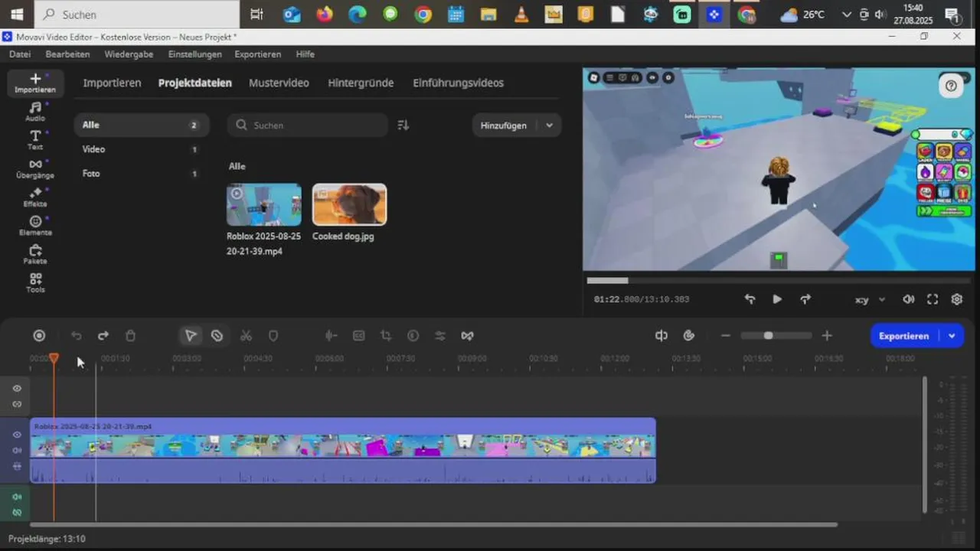Open the help question mark on preview
This screenshot has height=551, width=980.
pyautogui.click(x=951, y=86)
